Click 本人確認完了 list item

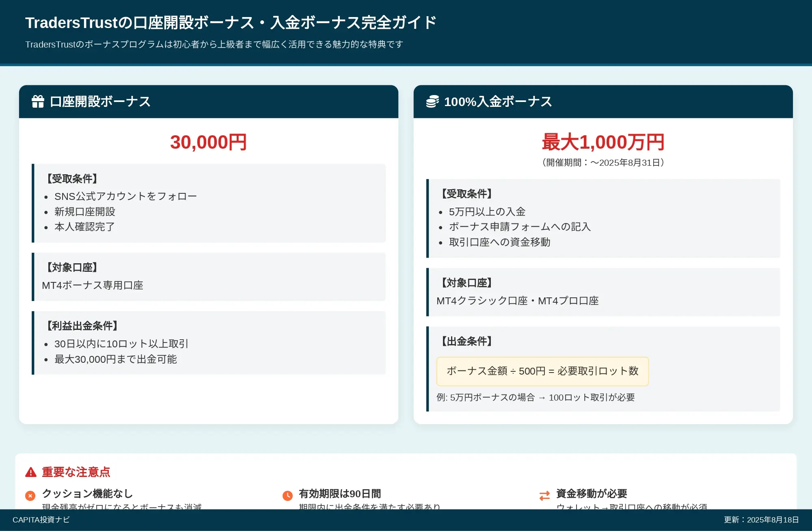tap(85, 227)
